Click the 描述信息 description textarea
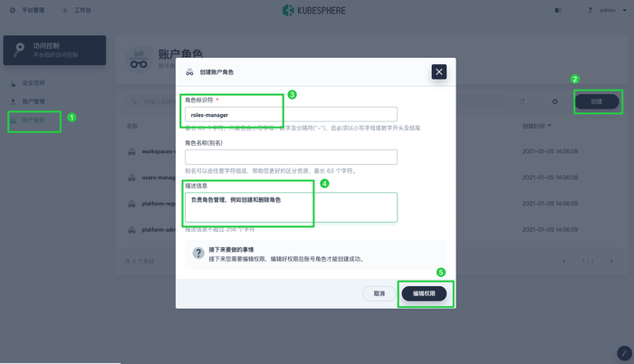 [291, 206]
